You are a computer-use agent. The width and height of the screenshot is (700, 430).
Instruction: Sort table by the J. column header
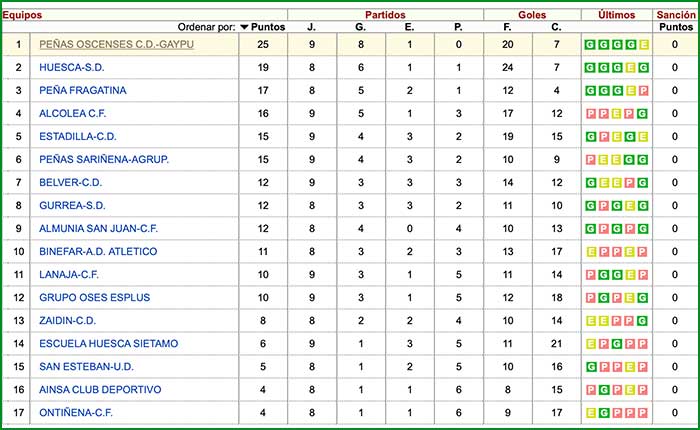click(x=311, y=27)
